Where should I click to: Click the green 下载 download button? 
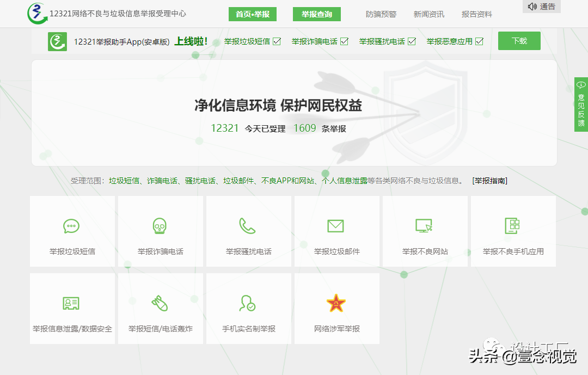click(x=519, y=40)
